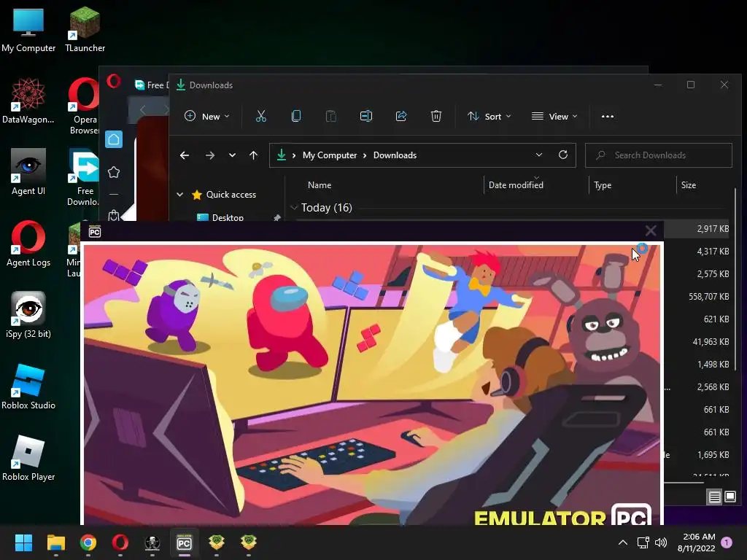
Task: Expand the address bar history dropdown
Action: coord(539,155)
